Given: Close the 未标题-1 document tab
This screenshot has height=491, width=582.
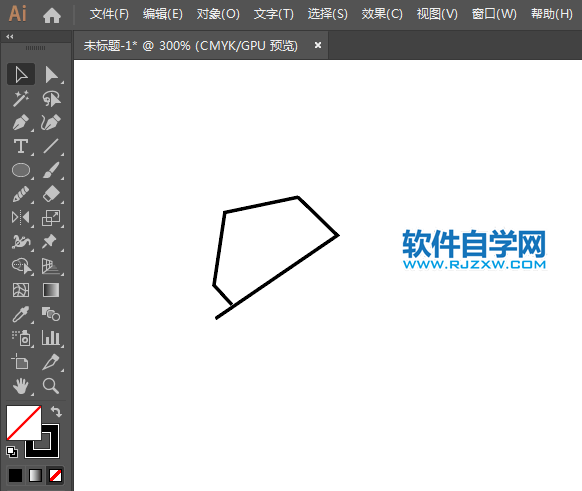Looking at the screenshot, I should click(x=318, y=45).
